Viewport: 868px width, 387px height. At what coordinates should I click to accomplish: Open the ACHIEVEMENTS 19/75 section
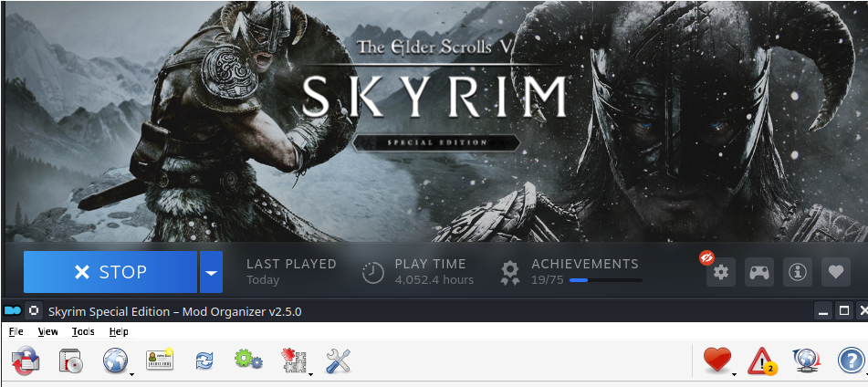[570, 271]
